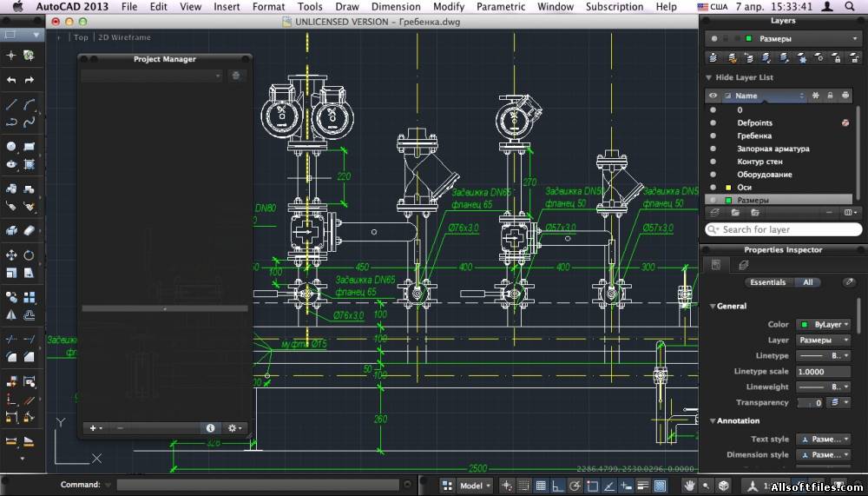868x496 pixels.
Task: Toggle Dynamic Input in status bar
Action: point(626,486)
